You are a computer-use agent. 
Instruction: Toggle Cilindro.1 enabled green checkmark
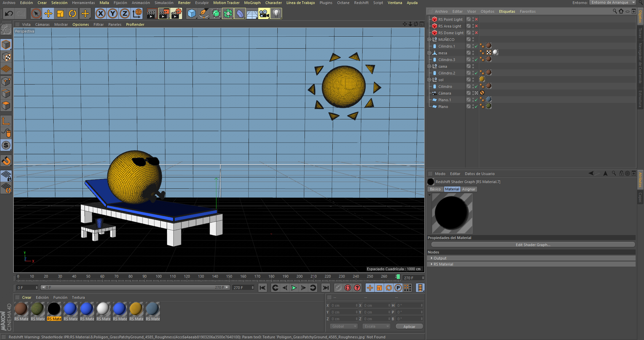[476, 46]
